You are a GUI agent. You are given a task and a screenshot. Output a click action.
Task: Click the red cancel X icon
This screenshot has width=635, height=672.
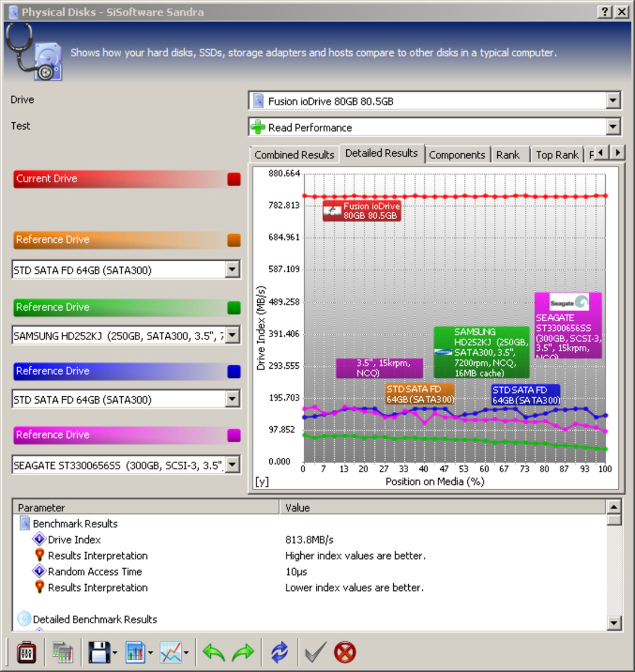(345, 652)
